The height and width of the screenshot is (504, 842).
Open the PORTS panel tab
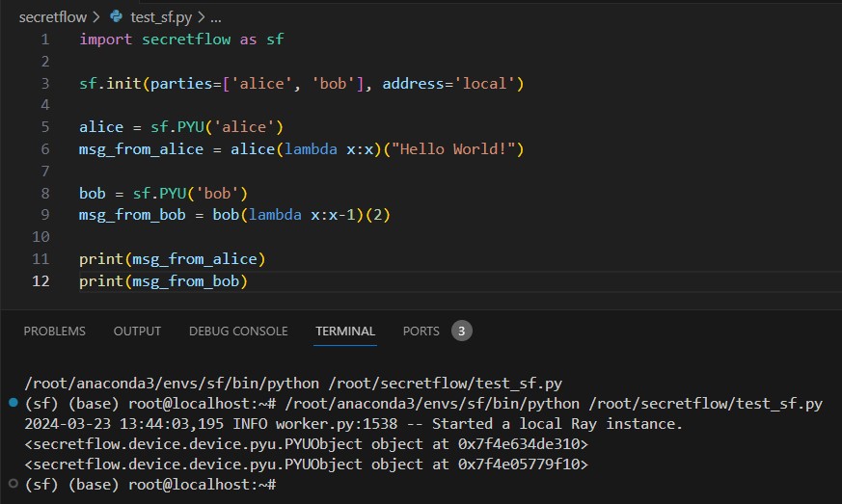point(421,332)
